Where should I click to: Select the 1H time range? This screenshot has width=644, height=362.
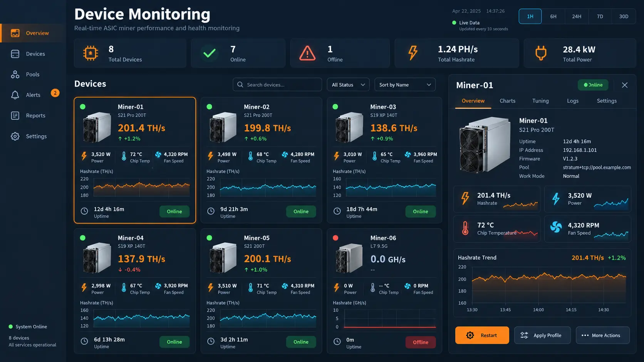pyautogui.click(x=530, y=17)
